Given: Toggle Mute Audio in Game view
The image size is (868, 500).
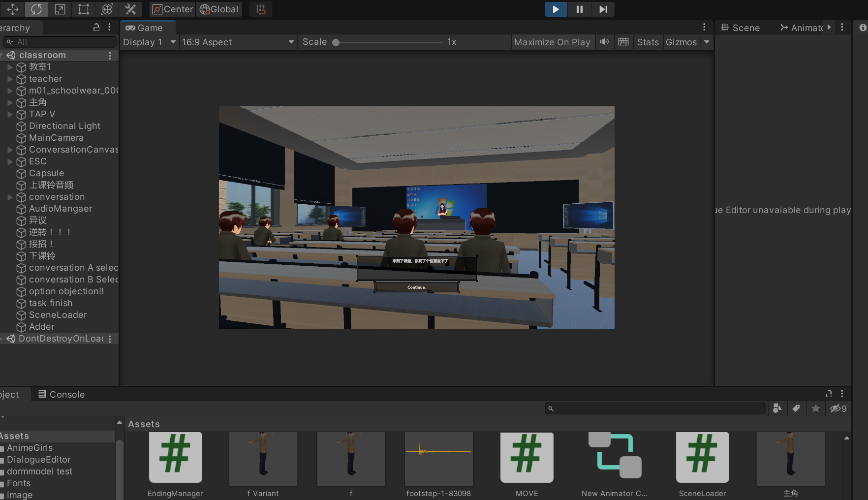Looking at the screenshot, I should pos(604,42).
